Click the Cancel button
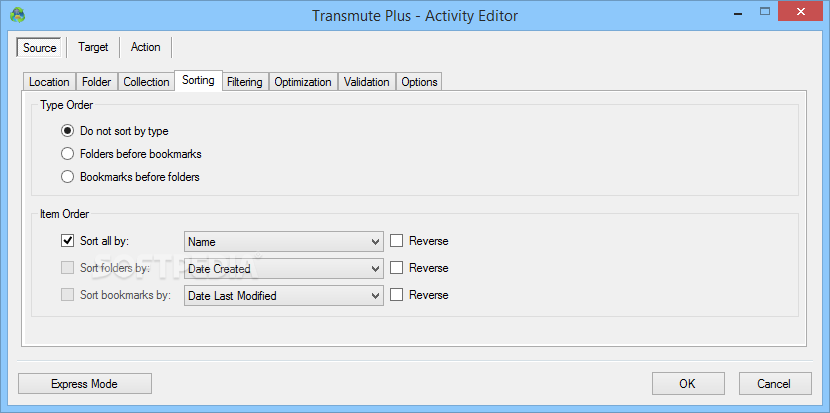 pyautogui.click(x=775, y=383)
